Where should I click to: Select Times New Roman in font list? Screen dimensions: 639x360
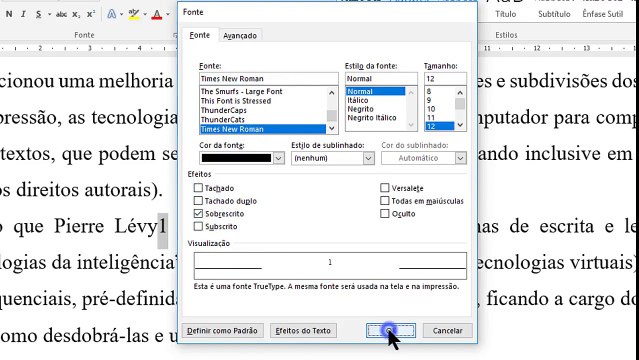262,129
